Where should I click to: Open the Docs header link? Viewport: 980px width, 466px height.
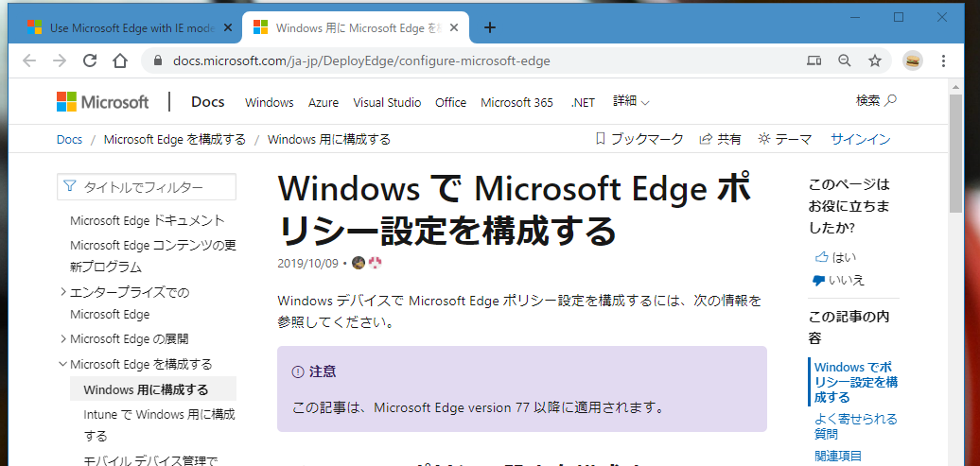207,102
